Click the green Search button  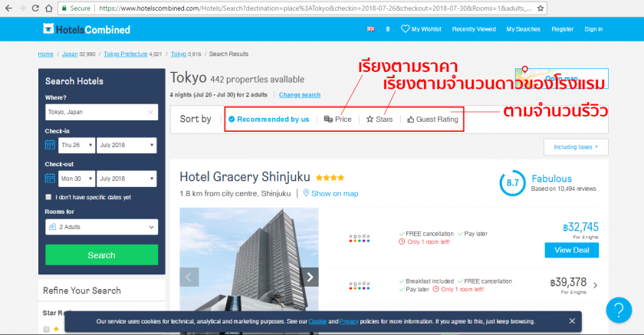101,255
